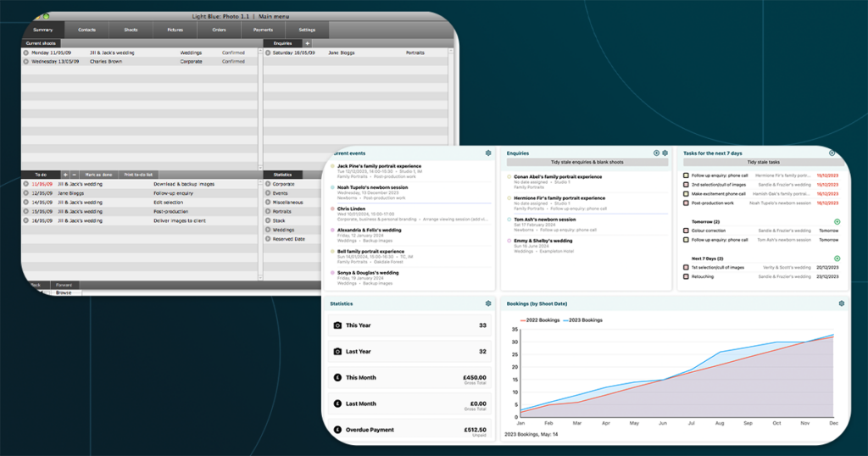The image size is (868, 456).
Task: Switch to the Contacts tab
Action: 87,30
